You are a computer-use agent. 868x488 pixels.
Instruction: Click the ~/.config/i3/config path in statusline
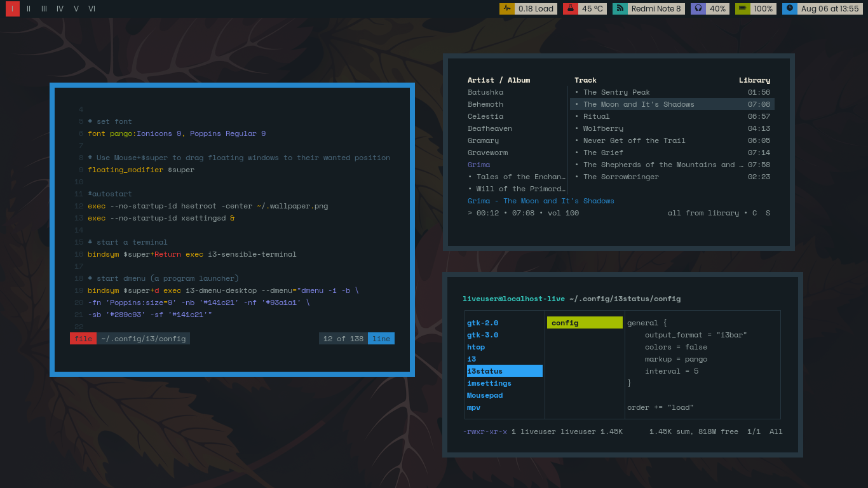click(x=143, y=339)
